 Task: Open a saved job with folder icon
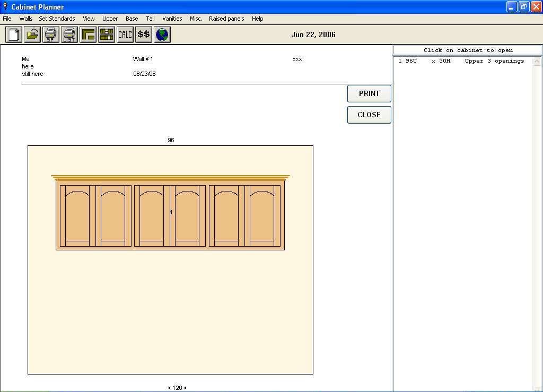coord(32,34)
